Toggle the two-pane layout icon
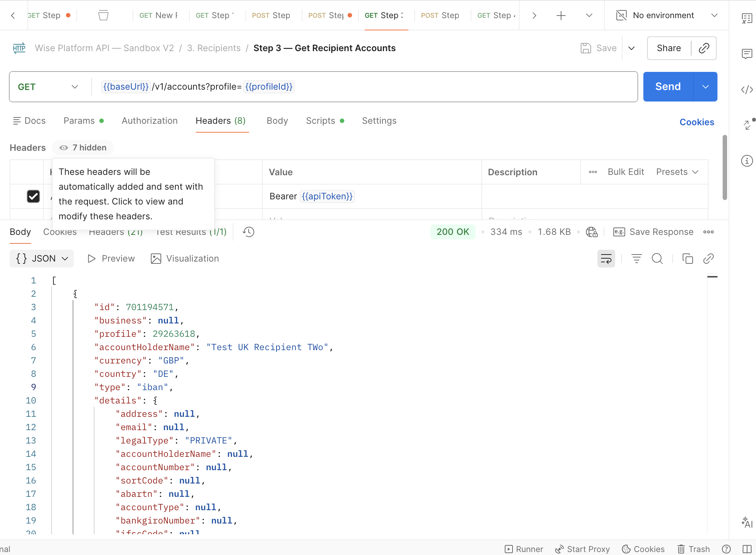The width and height of the screenshot is (756, 555). [x=747, y=549]
